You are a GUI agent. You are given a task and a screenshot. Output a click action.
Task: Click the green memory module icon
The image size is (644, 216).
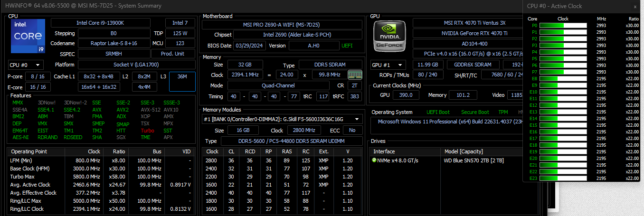pyautogui.click(x=355, y=75)
